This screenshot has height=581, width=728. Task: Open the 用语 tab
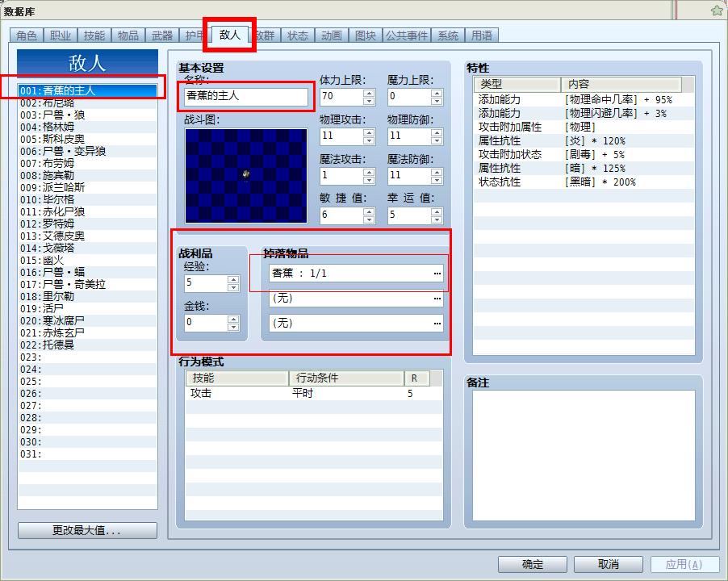pos(482,36)
